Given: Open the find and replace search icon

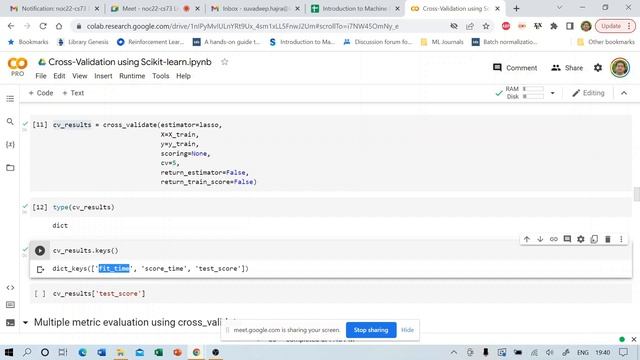Looking at the screenshot, I should 10,122.
